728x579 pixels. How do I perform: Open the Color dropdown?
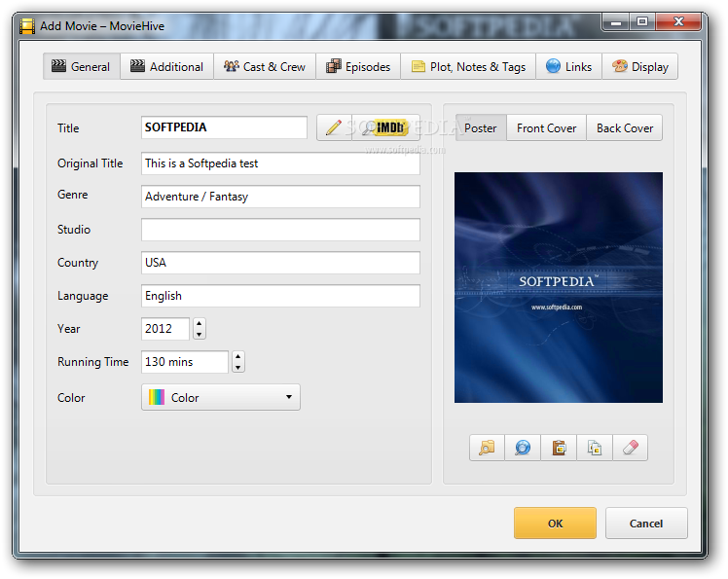221,397
